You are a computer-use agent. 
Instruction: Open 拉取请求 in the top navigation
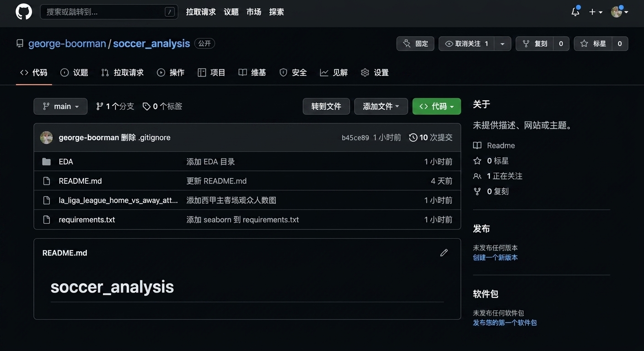pyautogui.click(x=201, y=12)
